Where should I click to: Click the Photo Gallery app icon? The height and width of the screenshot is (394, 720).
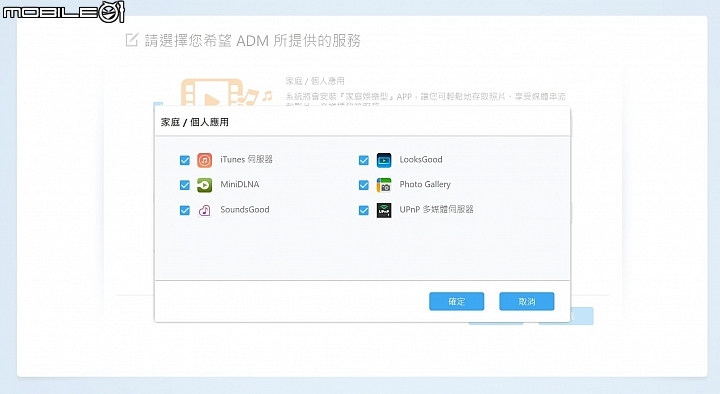coord(384,185)
